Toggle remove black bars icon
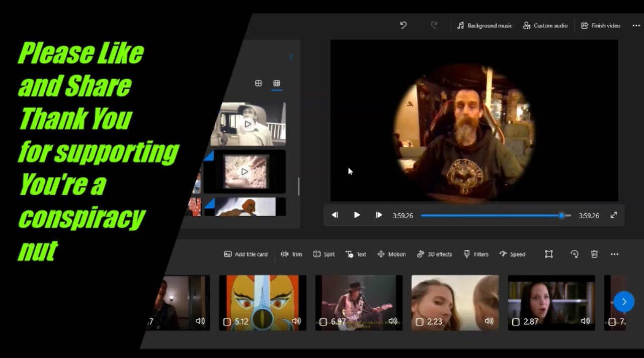Image resolution: width=644 pixels, height=358 pixels. 549,254
